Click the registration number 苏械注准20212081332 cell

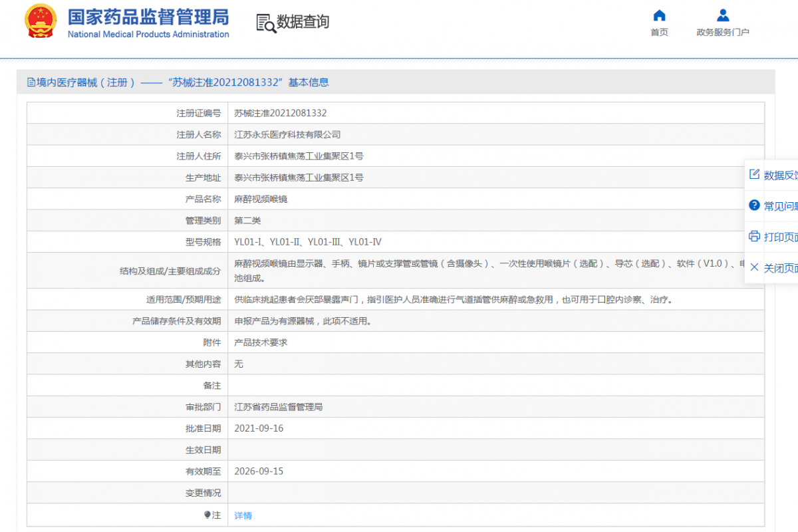point(281,113)
